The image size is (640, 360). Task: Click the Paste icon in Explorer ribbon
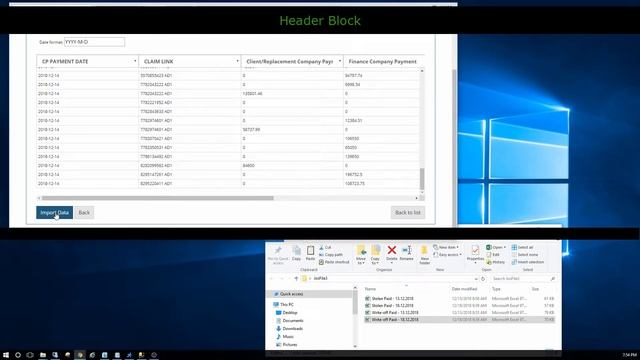(x=311, y=253)
